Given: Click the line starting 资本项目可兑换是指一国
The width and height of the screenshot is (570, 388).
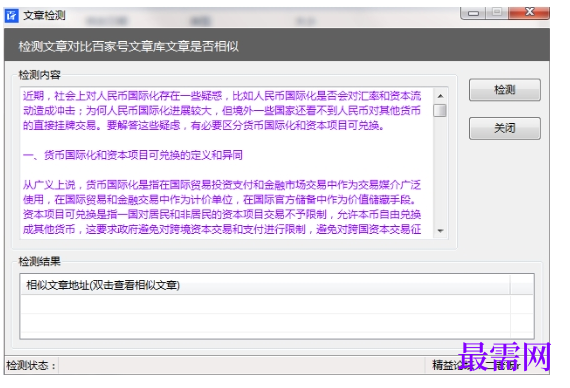Looking at the screenshot, I should tap(222, 215).
